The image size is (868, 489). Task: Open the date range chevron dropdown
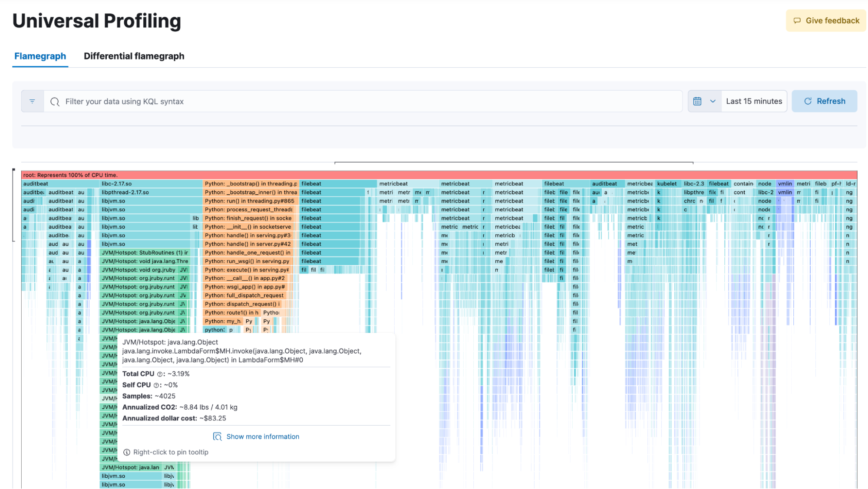[713, 101]
